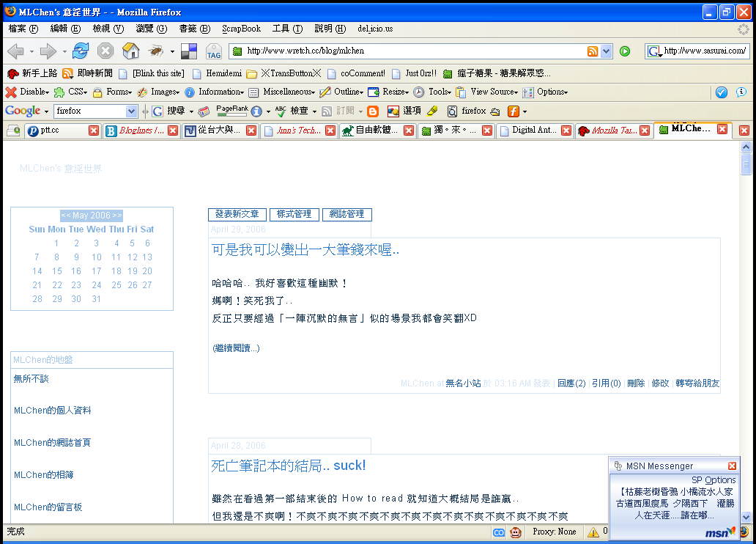The width and height of the screenshot is (756, 544).
Task: Open the 書籤 (B) bookmarks menu
Action: point(195,29)
